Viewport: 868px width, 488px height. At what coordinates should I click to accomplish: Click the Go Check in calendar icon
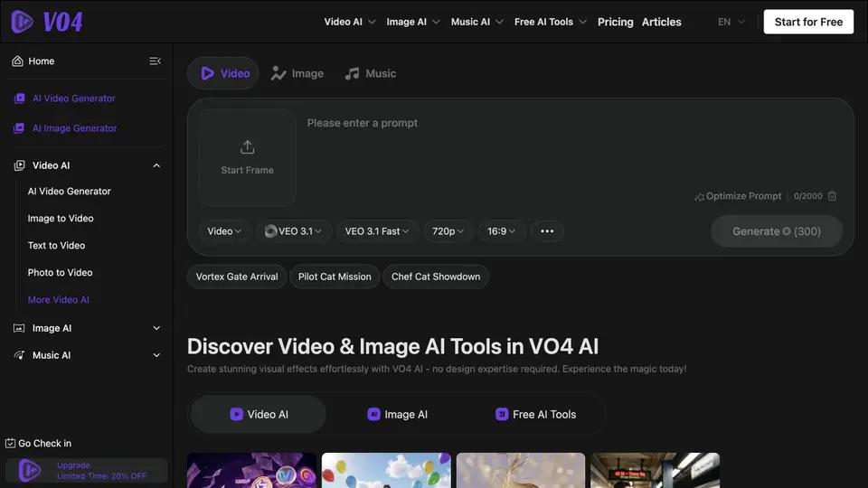coord(10,443)
